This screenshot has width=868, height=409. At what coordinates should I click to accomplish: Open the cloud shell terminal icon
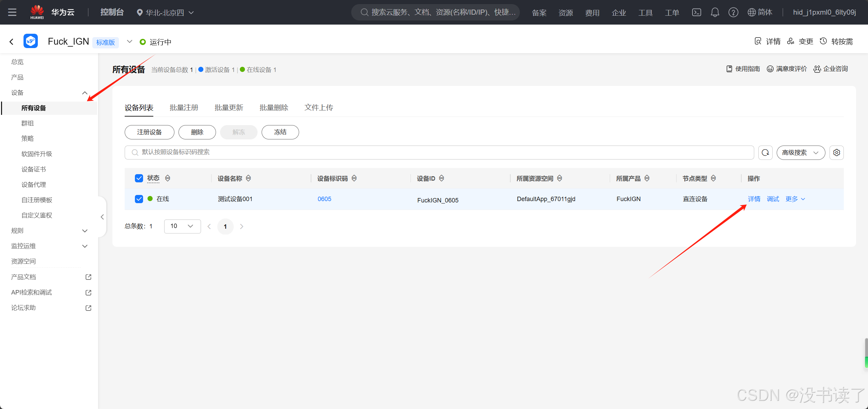pos(696,13)
